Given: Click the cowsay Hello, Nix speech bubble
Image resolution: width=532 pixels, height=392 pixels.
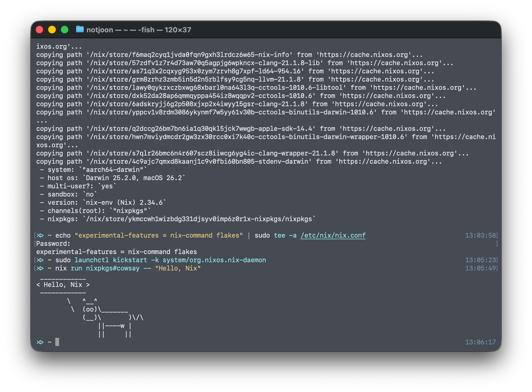Looking at the screenshot, I should click(63, 285).
